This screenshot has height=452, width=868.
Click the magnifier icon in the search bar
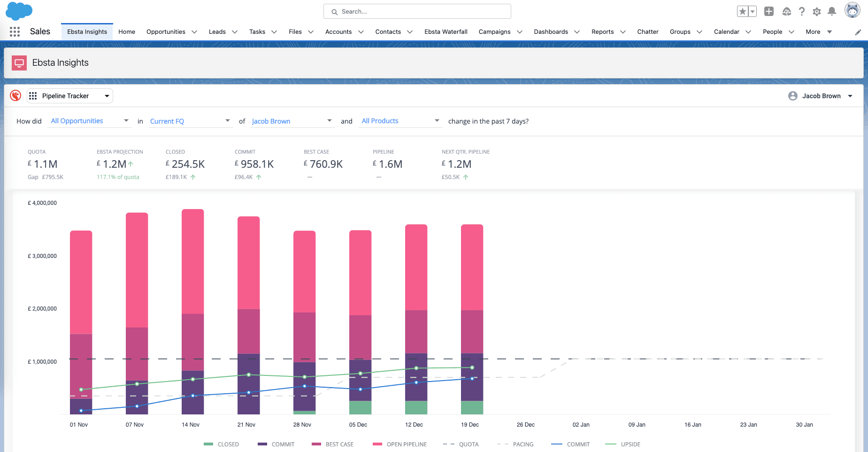(335, 12)
